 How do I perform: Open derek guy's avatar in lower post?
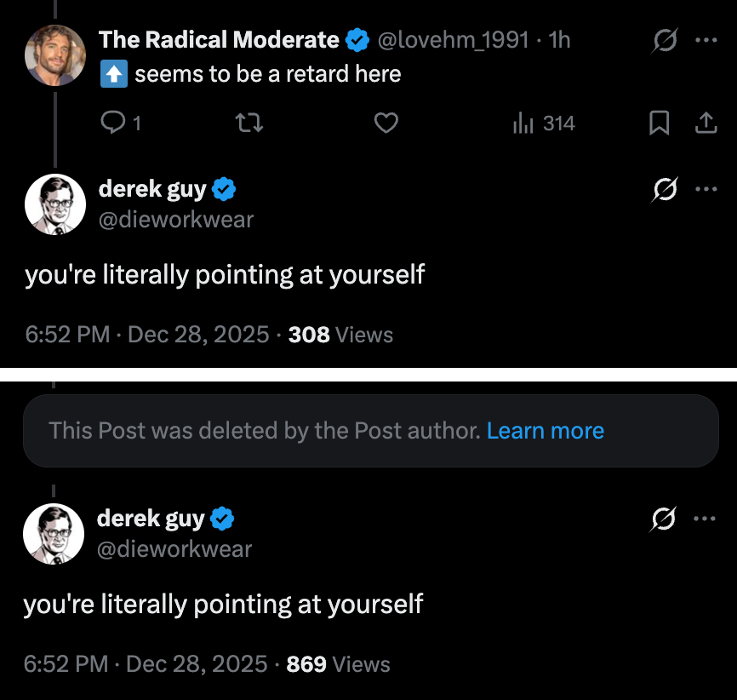pos(54,534)
